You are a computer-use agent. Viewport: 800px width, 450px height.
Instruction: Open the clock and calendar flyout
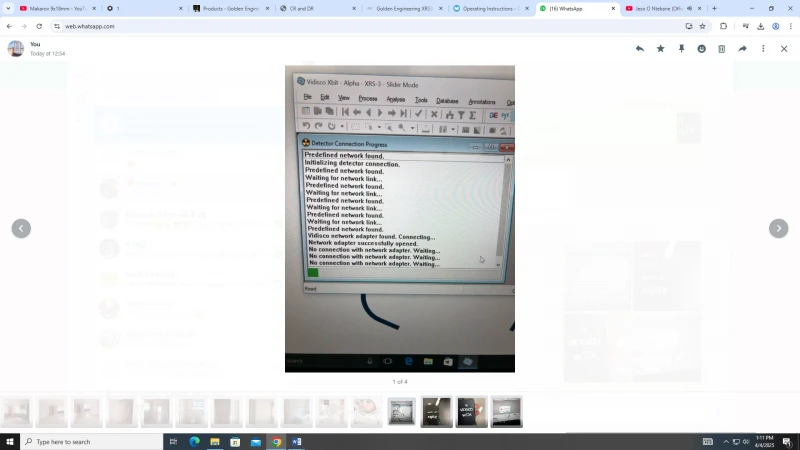[764, 442]
